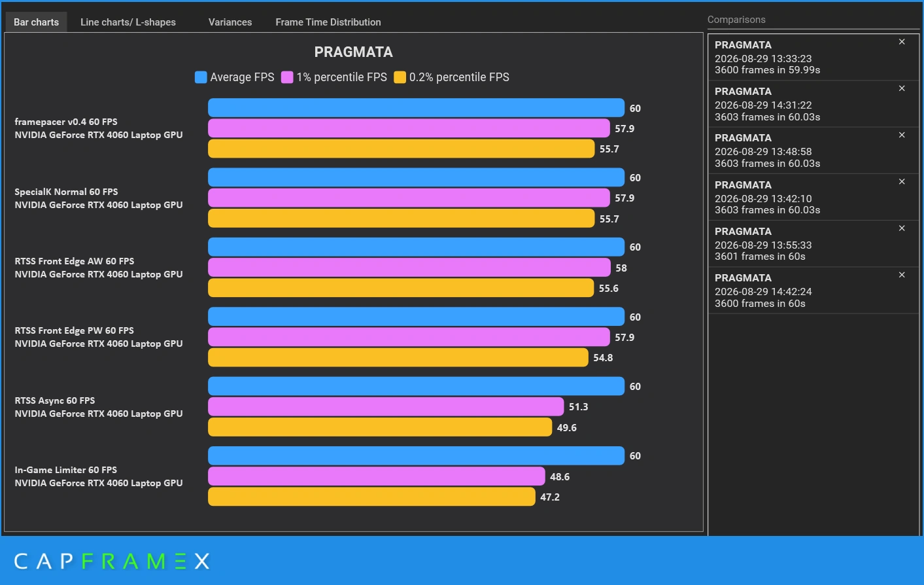The image size is (924, 585).
Task: Click the RTSS Async 51.3 pink bar
Action: click(x=386, y=406)
